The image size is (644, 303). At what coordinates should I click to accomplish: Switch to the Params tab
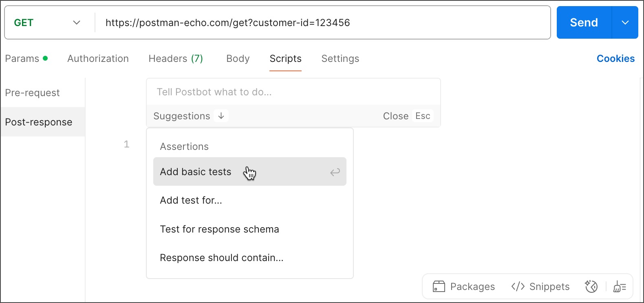point(22,59)
